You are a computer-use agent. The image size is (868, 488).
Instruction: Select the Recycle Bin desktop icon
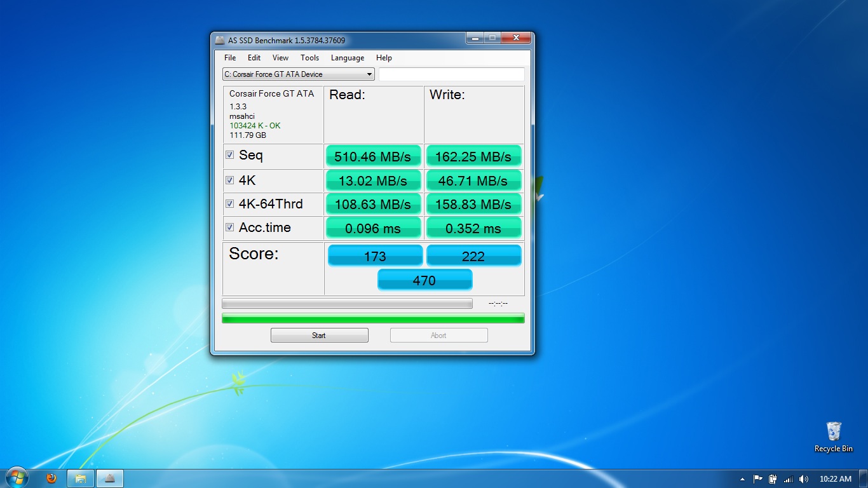(834, 437)
